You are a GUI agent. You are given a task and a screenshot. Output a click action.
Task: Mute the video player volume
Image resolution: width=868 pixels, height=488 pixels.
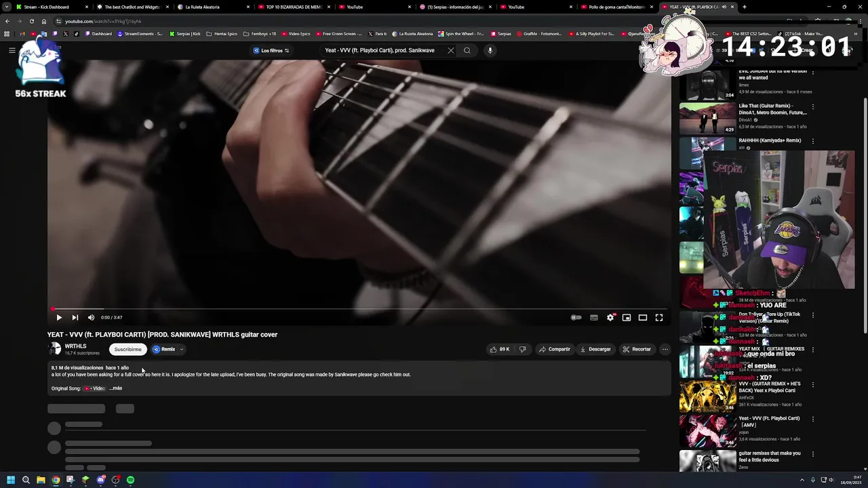(x=91, y=317)
